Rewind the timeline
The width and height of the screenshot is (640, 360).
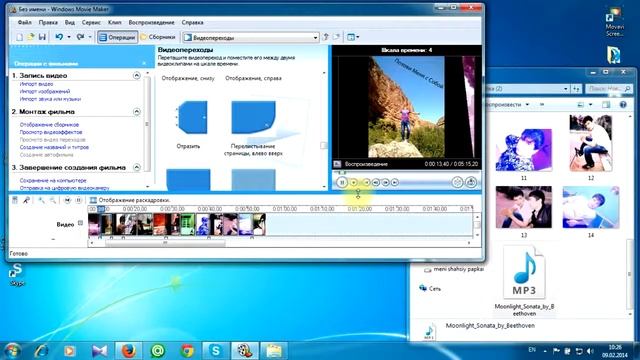(x=67, y=200)
